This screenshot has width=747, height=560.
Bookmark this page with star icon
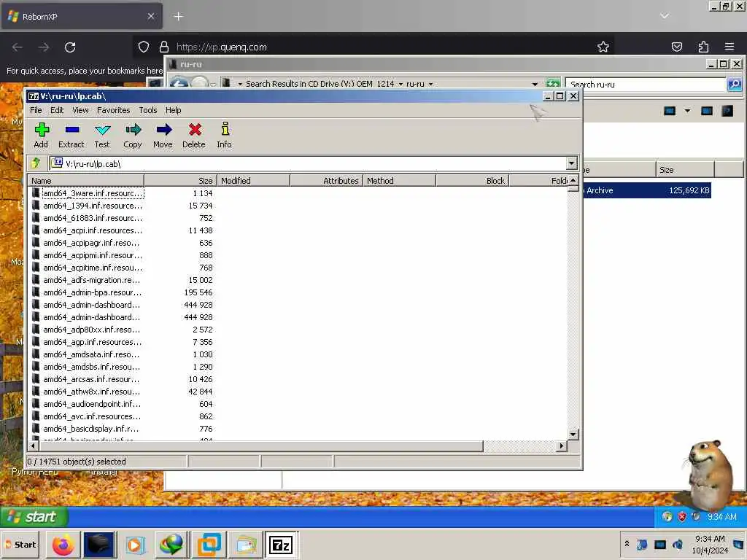tap(603, 47)
